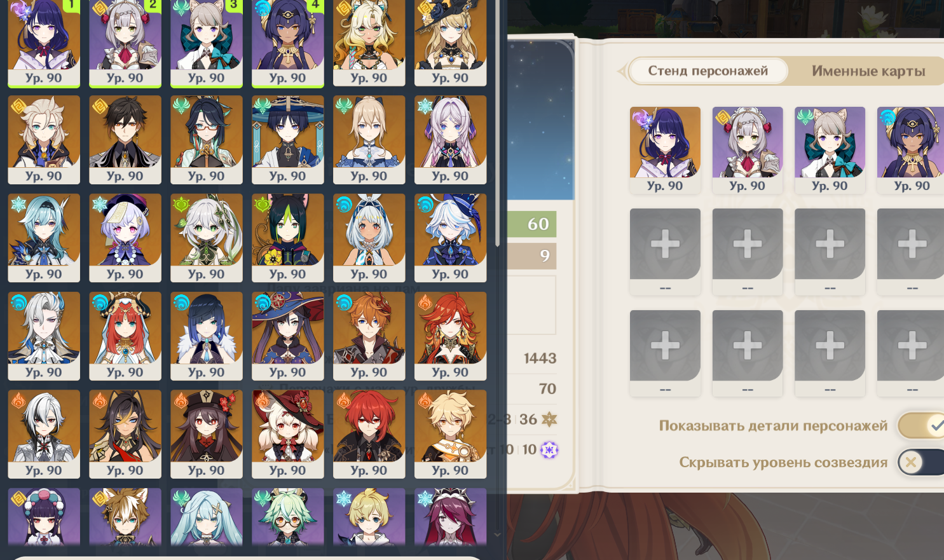Select Zhongli's portrait in the character list

[x=125, y=140]
